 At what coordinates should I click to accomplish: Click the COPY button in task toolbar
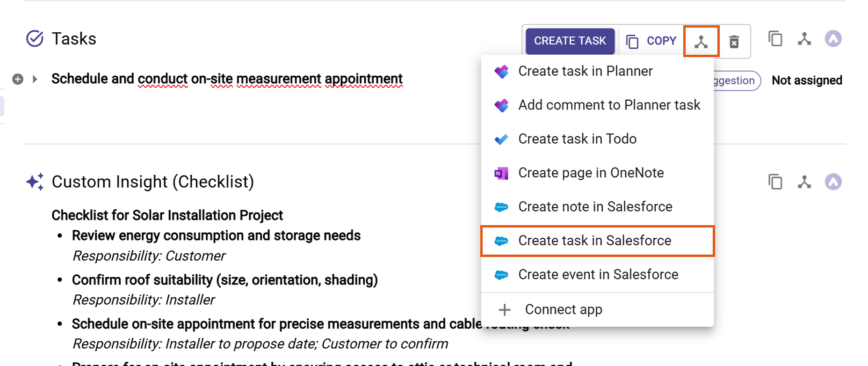pos(651,41)
